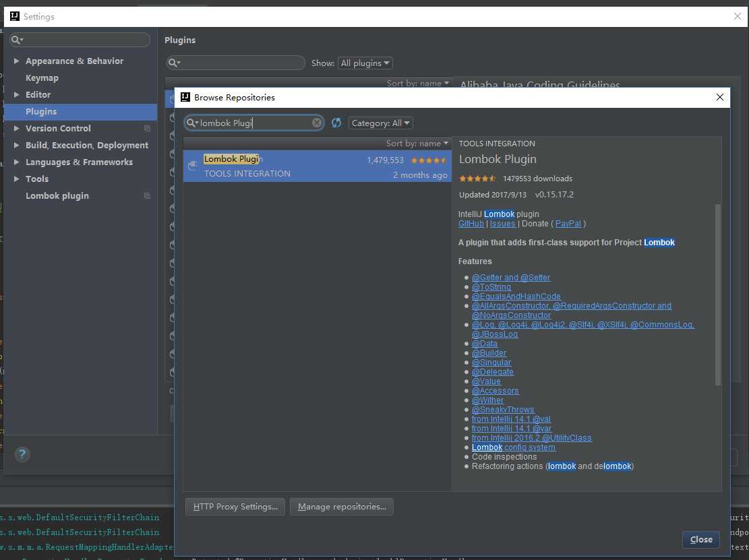Open the @Data feature link
Viewport: 749px width, 560px height.
coord(484,343)
